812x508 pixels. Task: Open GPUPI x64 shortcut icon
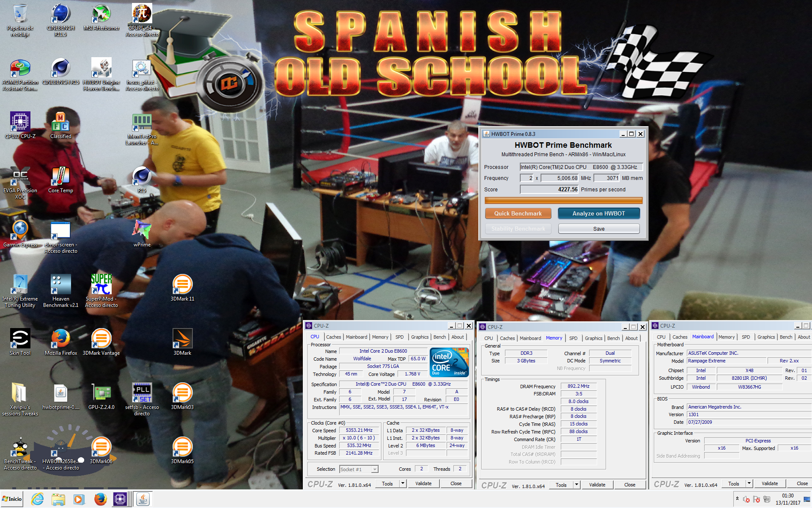[142, 20]
